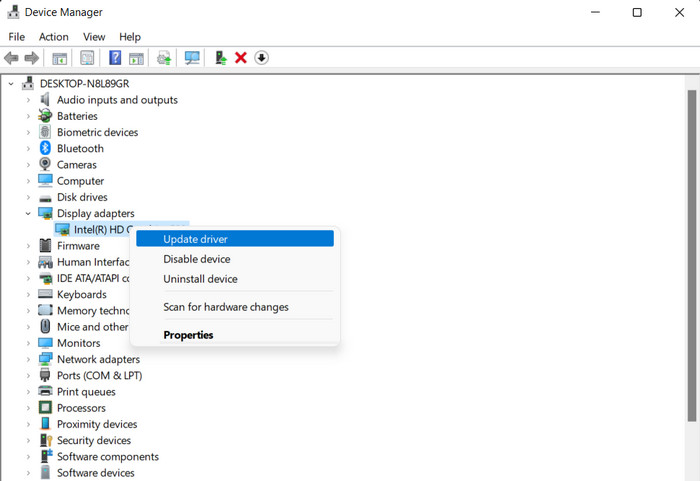Minimize the Device Manager window

tap(596, 13)
